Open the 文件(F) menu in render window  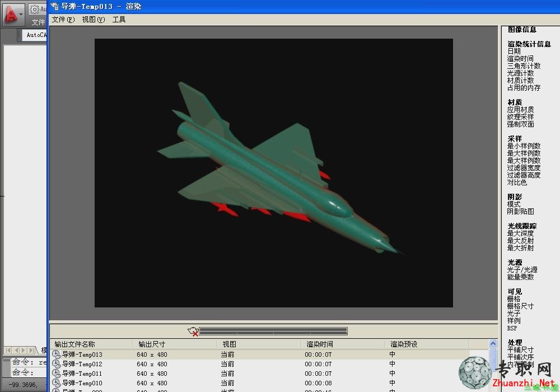click(x=63, y=20)
